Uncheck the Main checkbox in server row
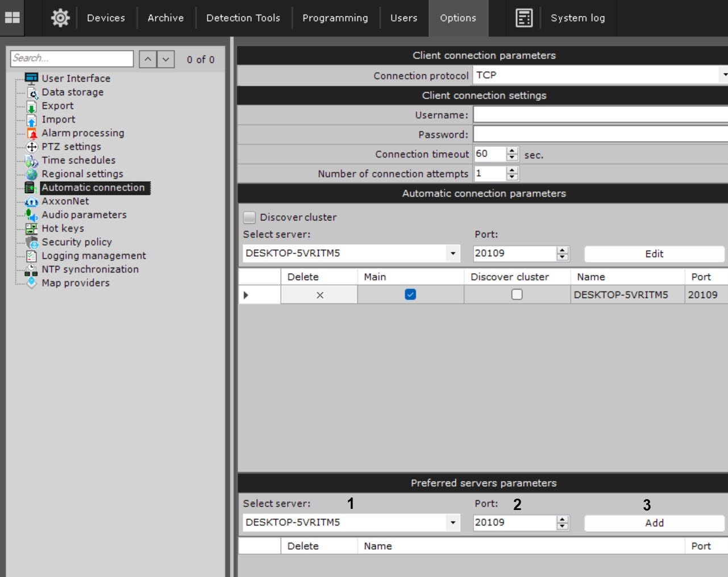This screenshot has width=728, height=577. (x=410, y=295)
